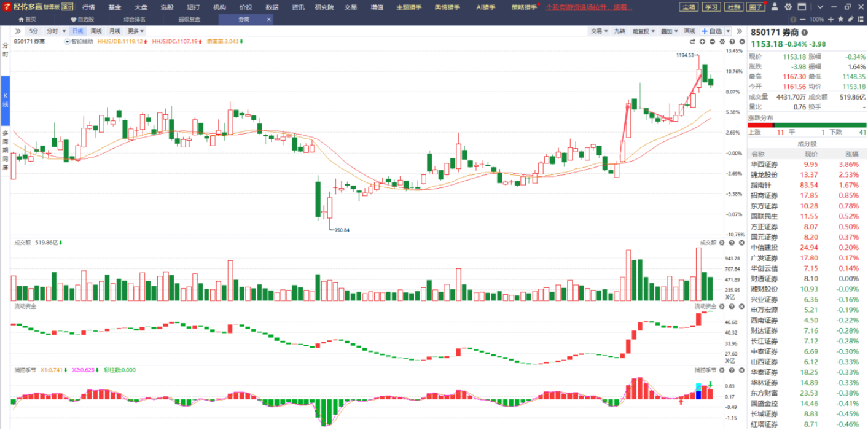Image resolution: width=868 pixels, height=430 pixels.
Task: Select 华西证券 in the constituent list
Action: (807, 165)
